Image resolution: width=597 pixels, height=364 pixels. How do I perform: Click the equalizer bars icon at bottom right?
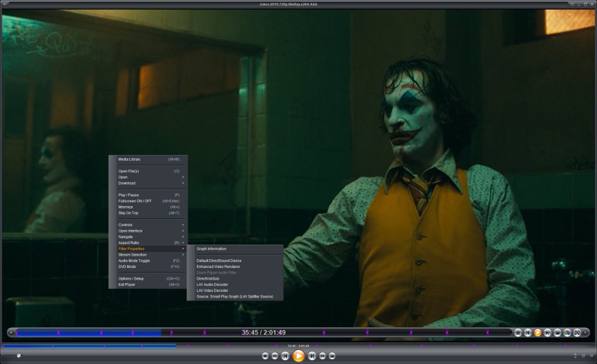[x=583, y=356]
